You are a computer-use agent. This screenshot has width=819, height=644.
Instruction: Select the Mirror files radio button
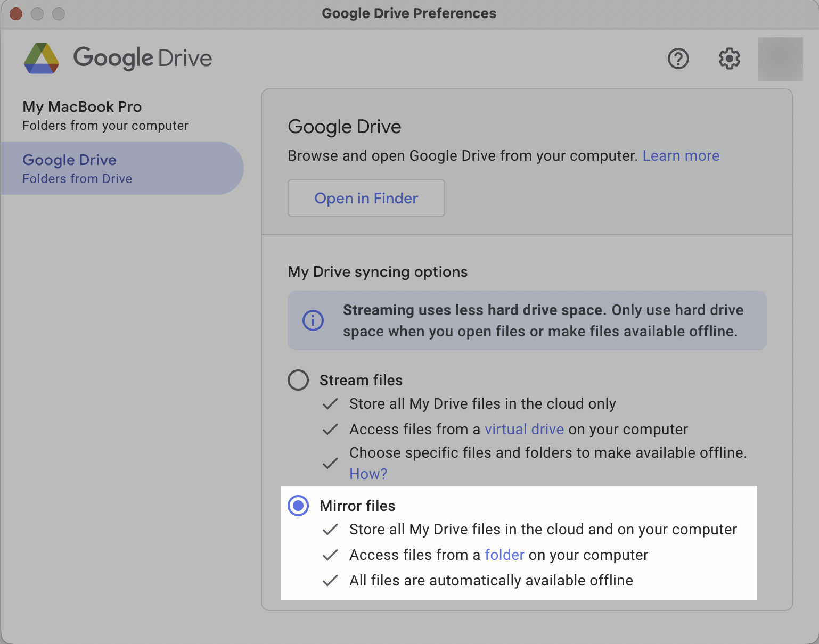click(x=298, y=506)
